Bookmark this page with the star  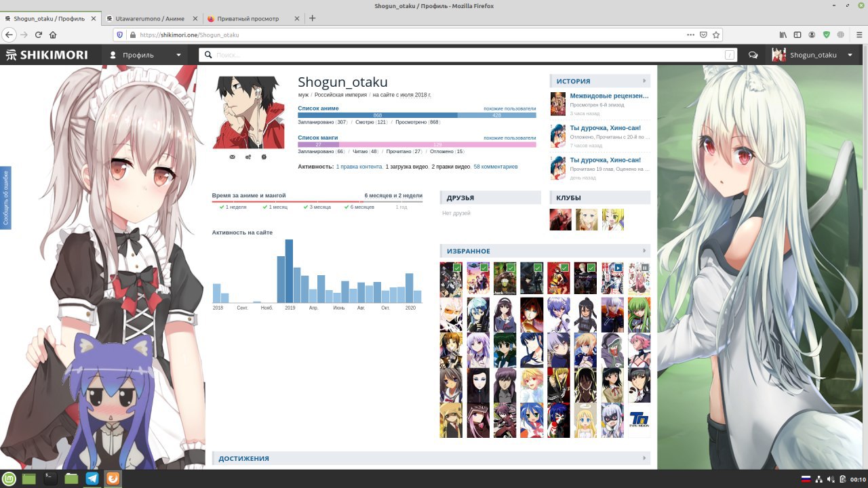tap(716, 35)
